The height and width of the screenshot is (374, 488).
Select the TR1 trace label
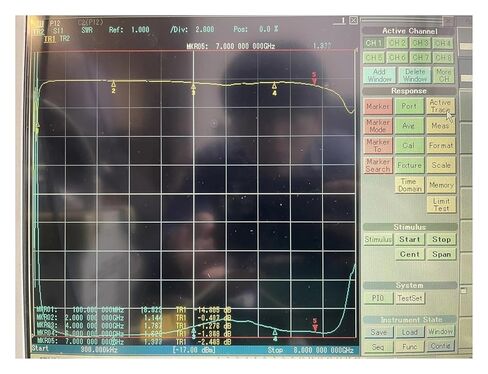[x=50, y=39]
